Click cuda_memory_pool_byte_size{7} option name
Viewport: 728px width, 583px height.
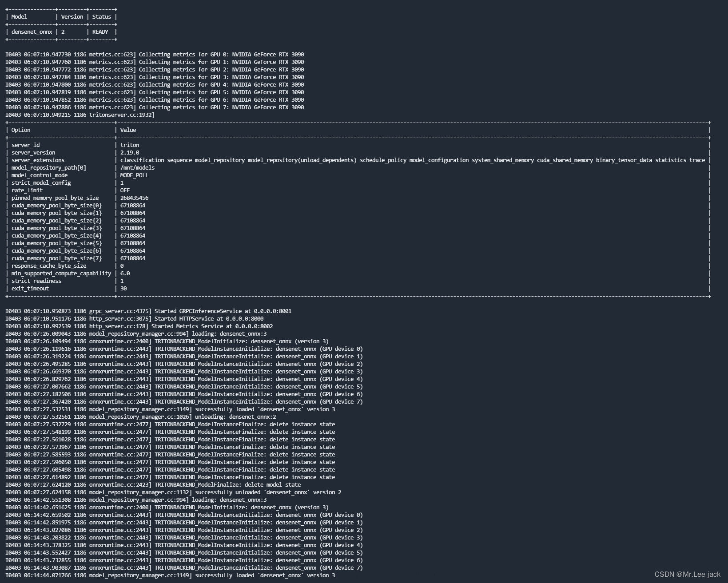pos(56,258)
